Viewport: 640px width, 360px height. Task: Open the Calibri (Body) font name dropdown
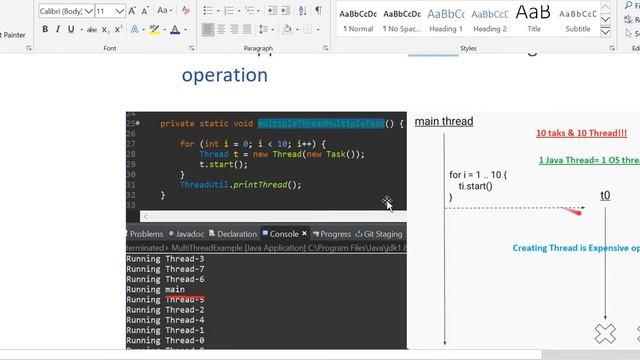click(x=89, y=11)
